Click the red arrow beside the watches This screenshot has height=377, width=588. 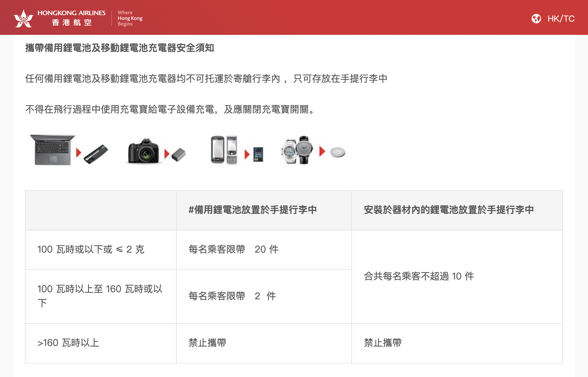pos(322,151)
